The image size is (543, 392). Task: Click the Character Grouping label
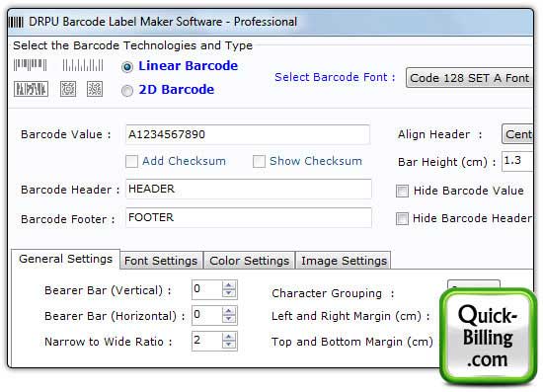point(333,293)
